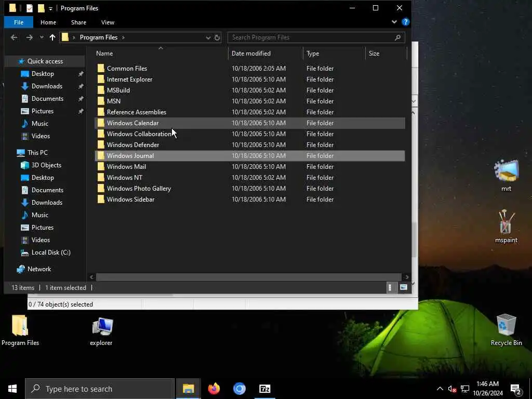Open the Share ribbon tab
Screen dimensions: 532x399
[x=78, y=22]
